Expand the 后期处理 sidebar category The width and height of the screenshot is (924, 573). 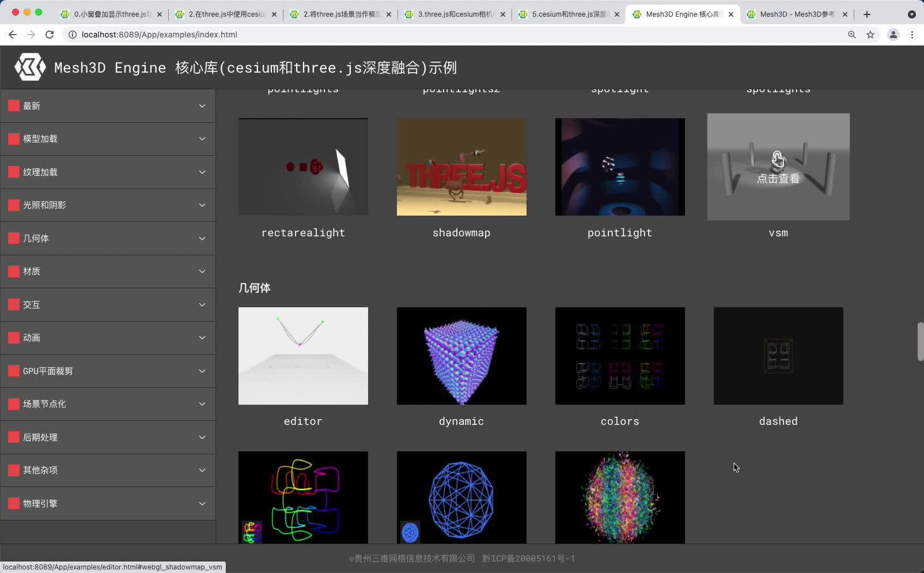(x=201, y=437)
